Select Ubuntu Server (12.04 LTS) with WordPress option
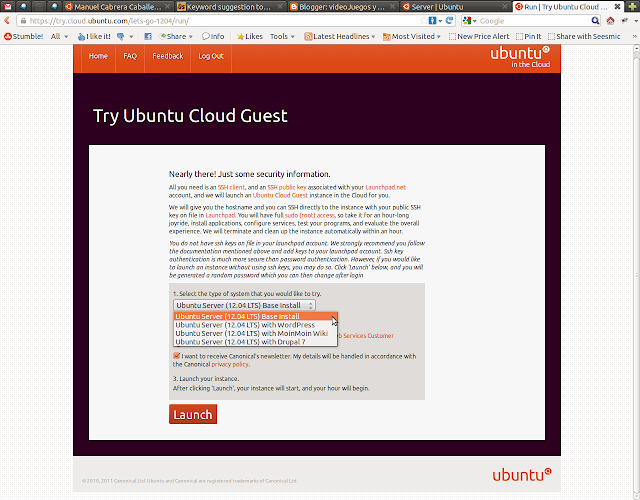Image resolution: width=640 pixels, height=500 pixels. pyautogui.click(x=256, y=325)
